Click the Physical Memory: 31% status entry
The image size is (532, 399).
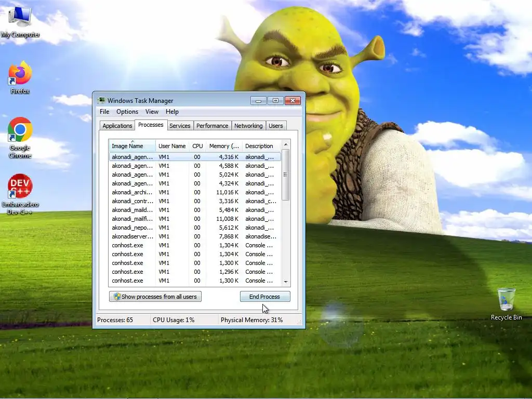pos(251,320)
